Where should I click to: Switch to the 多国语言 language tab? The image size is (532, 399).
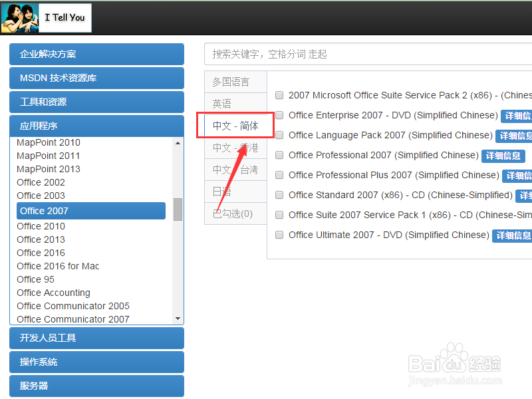[235, 82]
